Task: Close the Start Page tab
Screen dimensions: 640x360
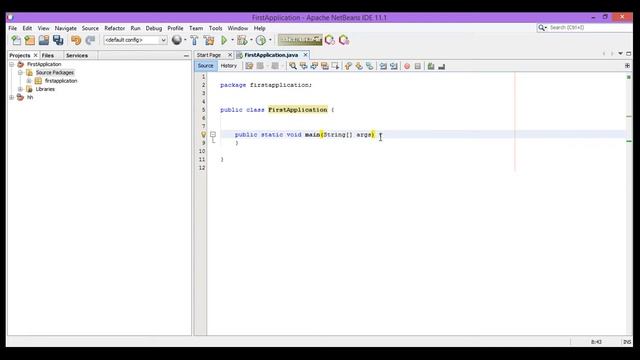Action: [x=230, y=55]
